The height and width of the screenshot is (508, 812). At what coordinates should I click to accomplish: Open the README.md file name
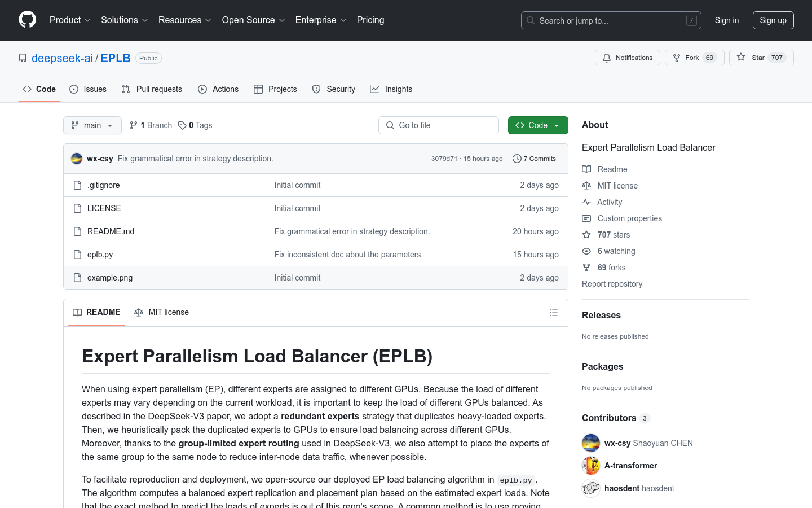pos(111,231)
